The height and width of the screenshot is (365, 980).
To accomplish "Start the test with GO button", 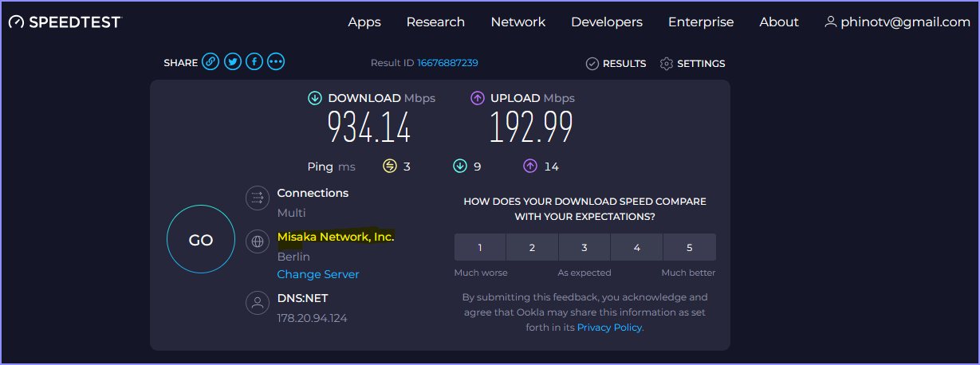I will coord(201,240).
